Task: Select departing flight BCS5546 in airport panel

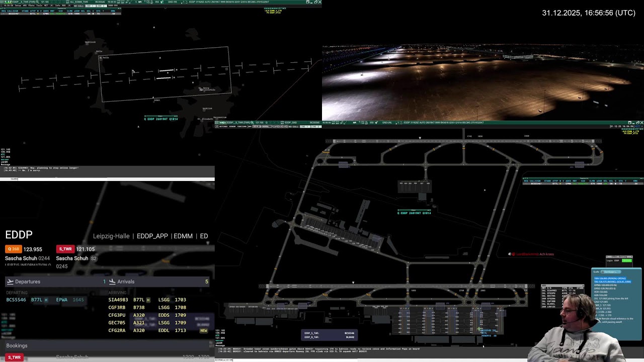Action: [45, 300]
